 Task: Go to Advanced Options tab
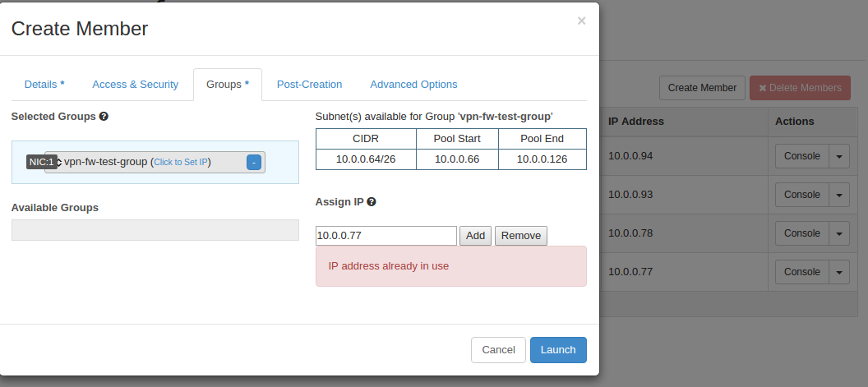[413, 85]
